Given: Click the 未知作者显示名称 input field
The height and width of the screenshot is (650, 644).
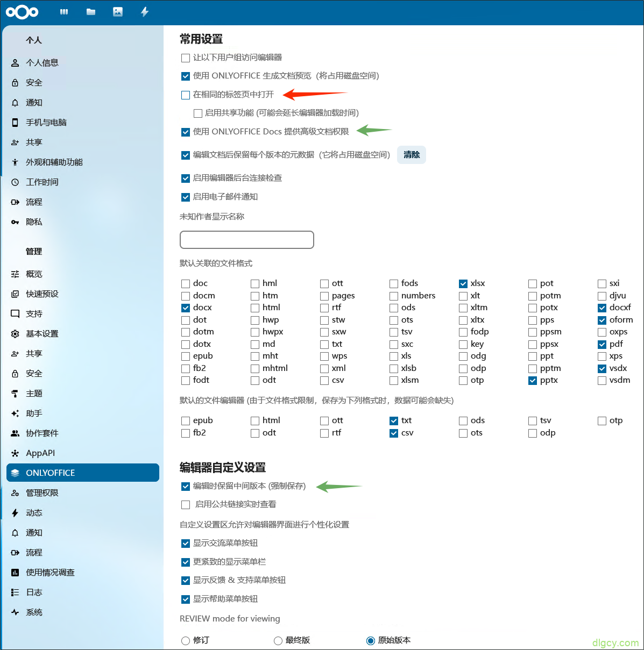Looking at the screenshot, I should tap(247, 240).
